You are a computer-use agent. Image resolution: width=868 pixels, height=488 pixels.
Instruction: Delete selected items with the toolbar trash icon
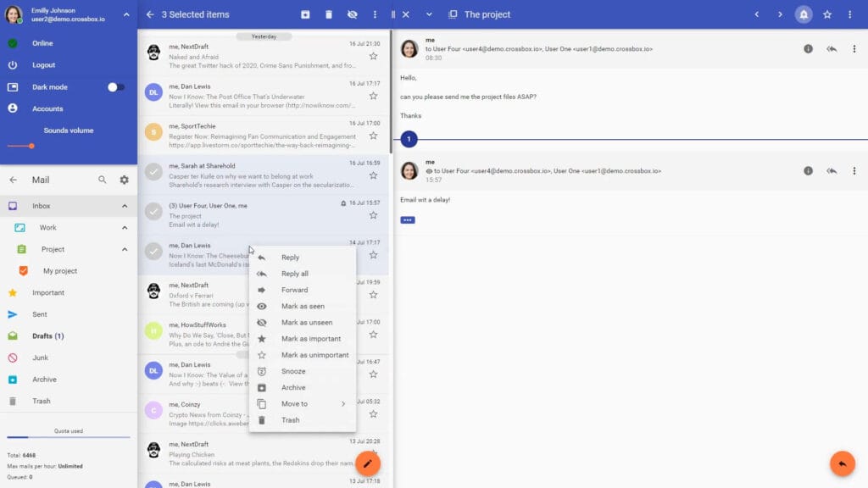pyautogui.click(x=329, y=14)
